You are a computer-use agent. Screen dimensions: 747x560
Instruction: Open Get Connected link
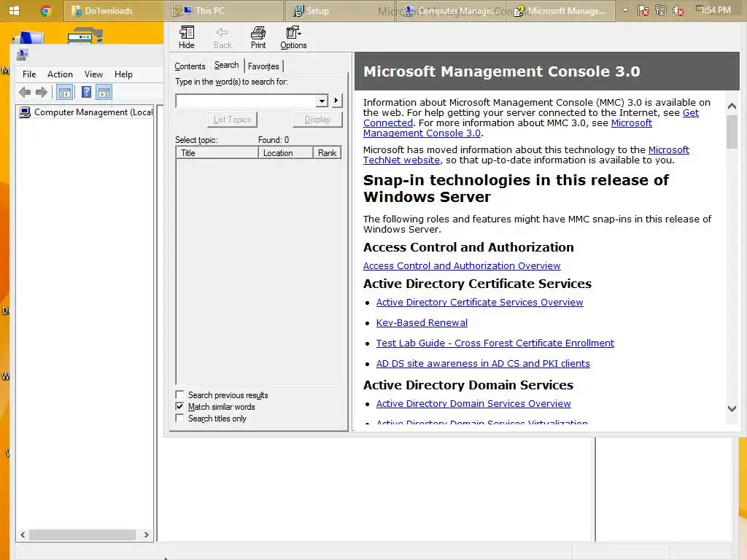tap(690, 113)
